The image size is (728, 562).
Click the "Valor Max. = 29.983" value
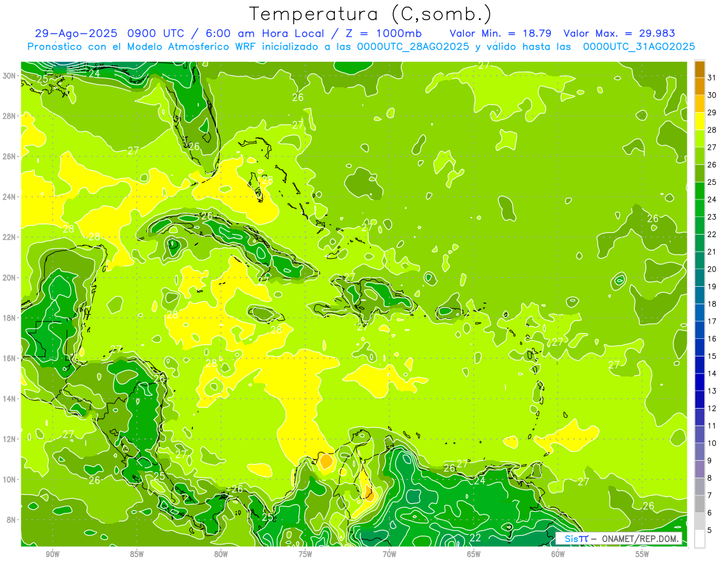(619, 33)
